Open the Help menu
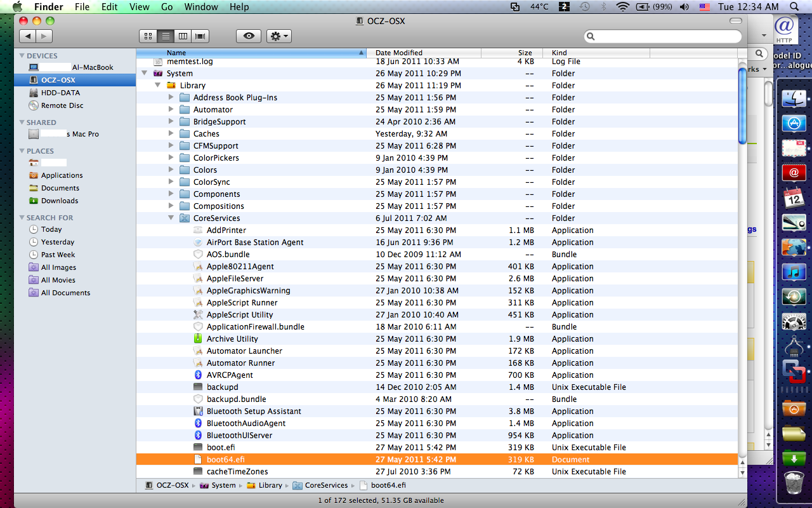This screenshot has width=812, height=508. [239, 7]
